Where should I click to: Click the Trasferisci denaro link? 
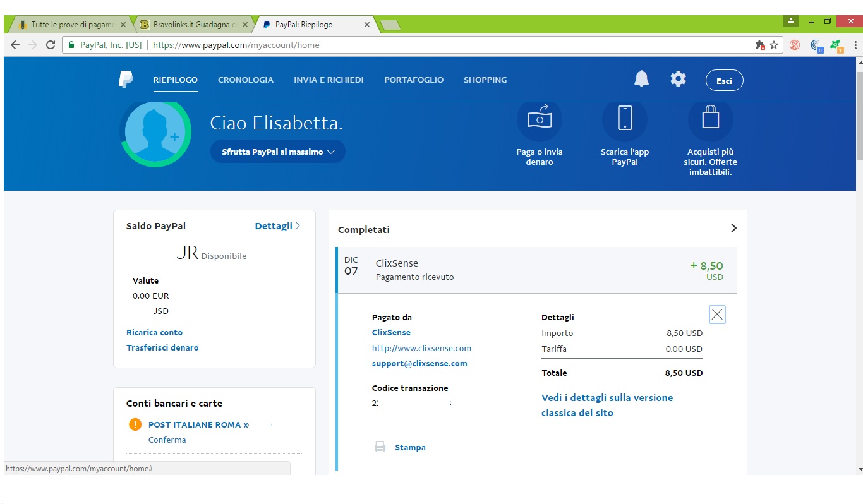coord(162,347)
